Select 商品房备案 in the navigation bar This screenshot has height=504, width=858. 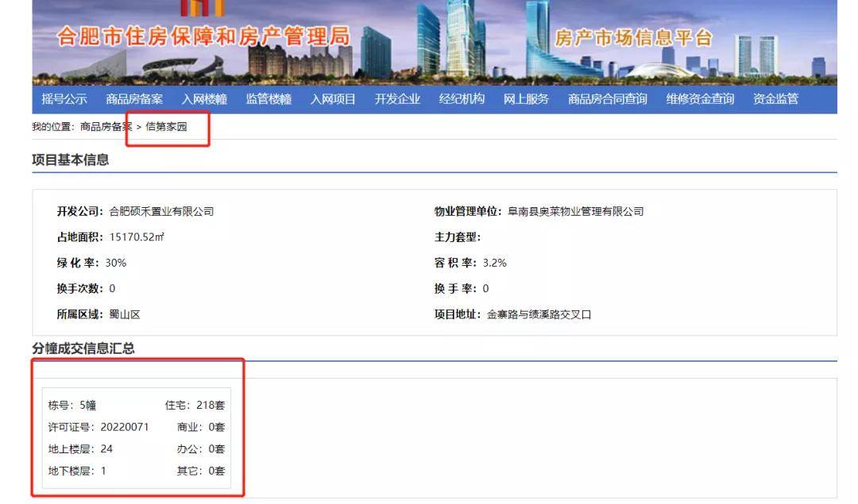[134, 99]
